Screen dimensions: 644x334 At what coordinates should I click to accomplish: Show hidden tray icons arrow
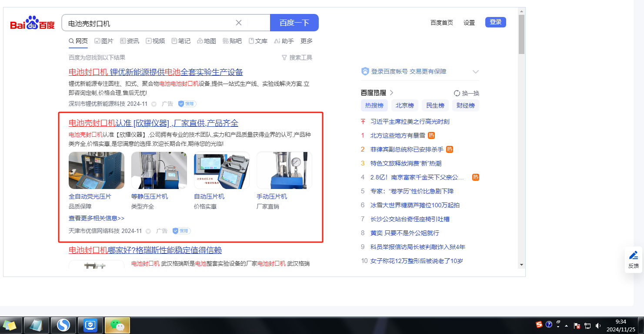pyautogui.click(x=566, y=326)
